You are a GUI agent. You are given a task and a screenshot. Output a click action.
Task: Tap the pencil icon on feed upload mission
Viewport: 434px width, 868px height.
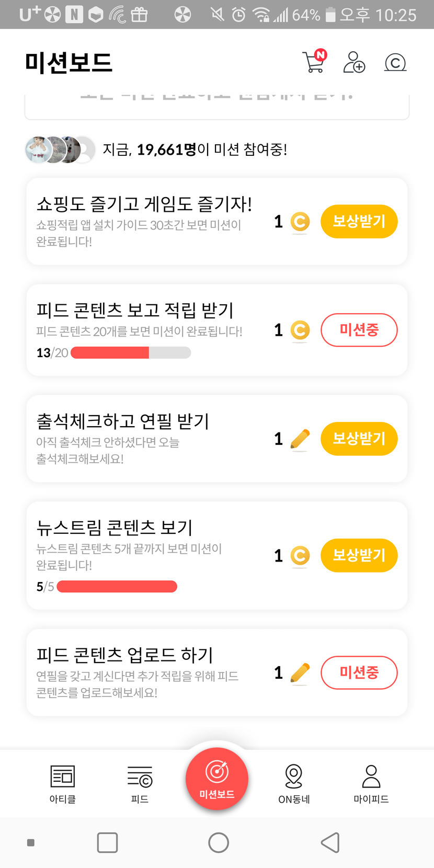[300, 673]
